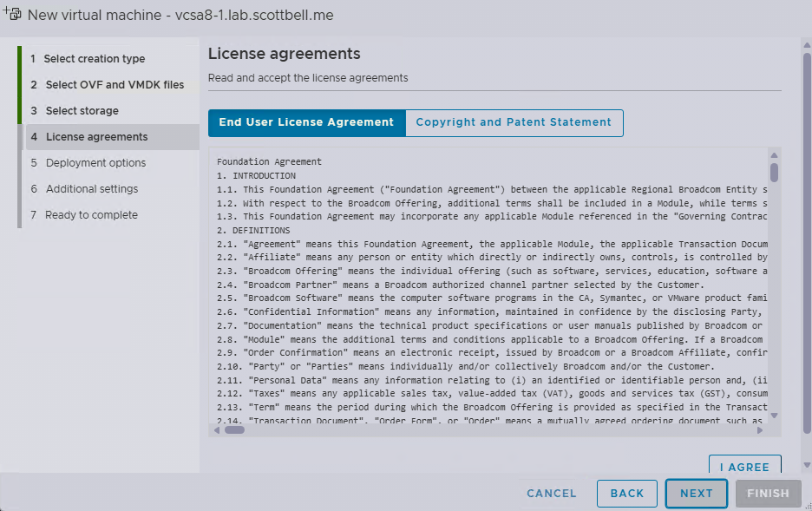Screen dimensions: 812x511
Task: Go back with the BACK button
Action: point(627,494)
